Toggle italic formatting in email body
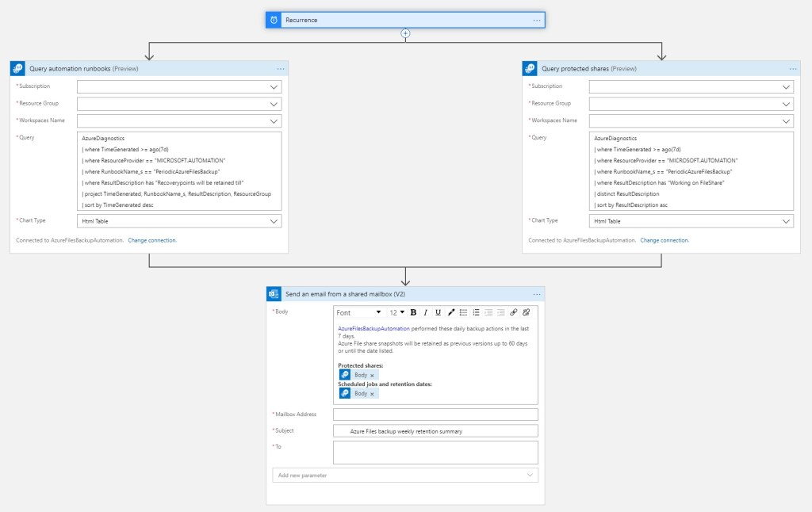Image resolution: width=812 pixels, height=512 pixels. point(426,312)
